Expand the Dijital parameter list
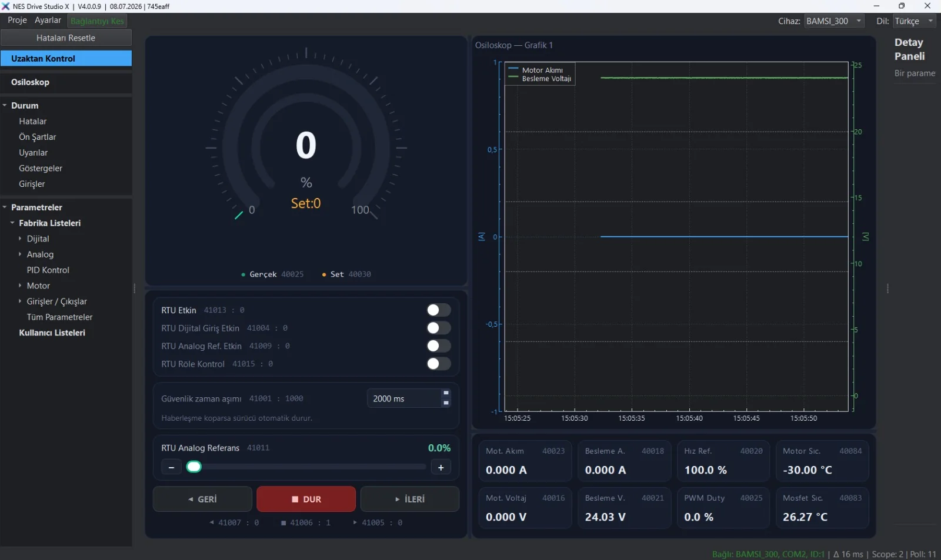Screen dimensions: 941x560 tap(20, 239)
